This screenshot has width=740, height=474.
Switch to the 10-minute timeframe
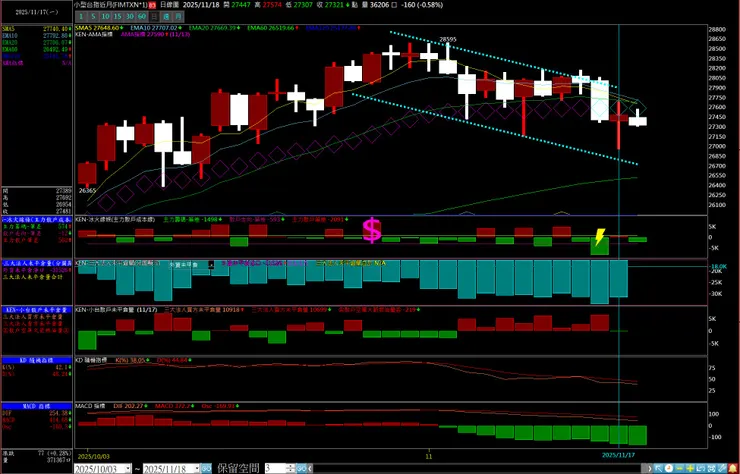tap(106, 17)
